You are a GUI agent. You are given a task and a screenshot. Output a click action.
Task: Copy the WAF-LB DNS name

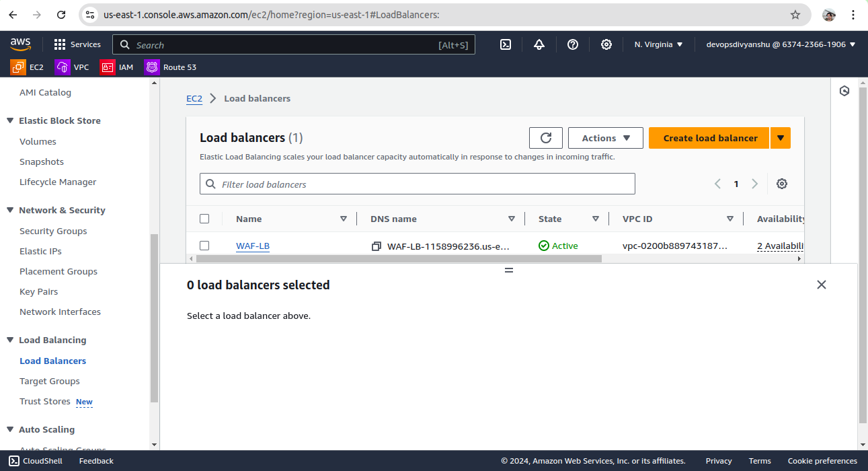coord(377,246)
